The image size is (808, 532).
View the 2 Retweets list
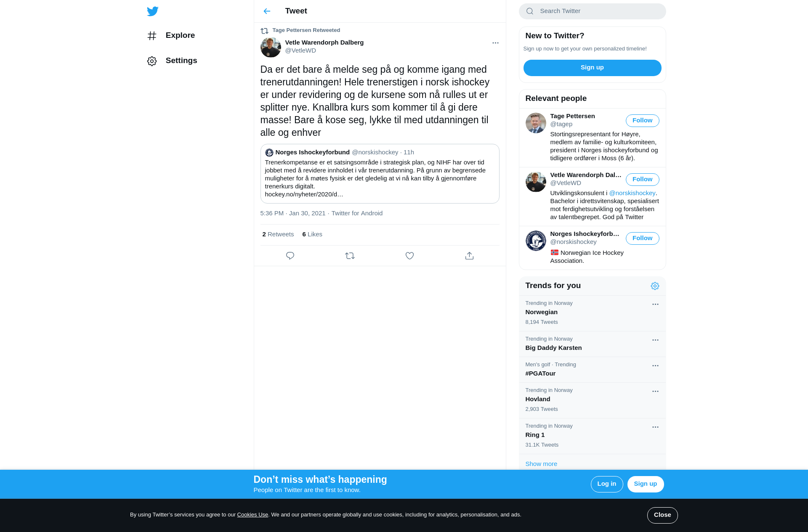(278, 234)
